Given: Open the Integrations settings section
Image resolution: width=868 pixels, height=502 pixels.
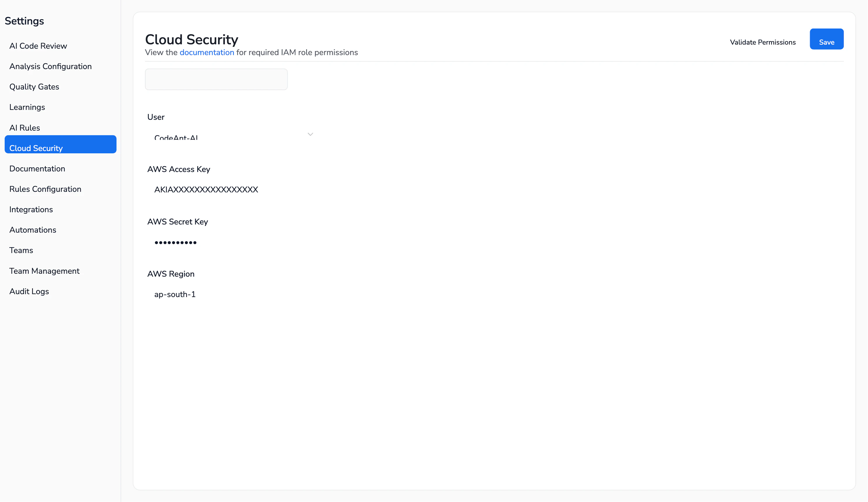Looking at the screenshot, I should [31, 209].
